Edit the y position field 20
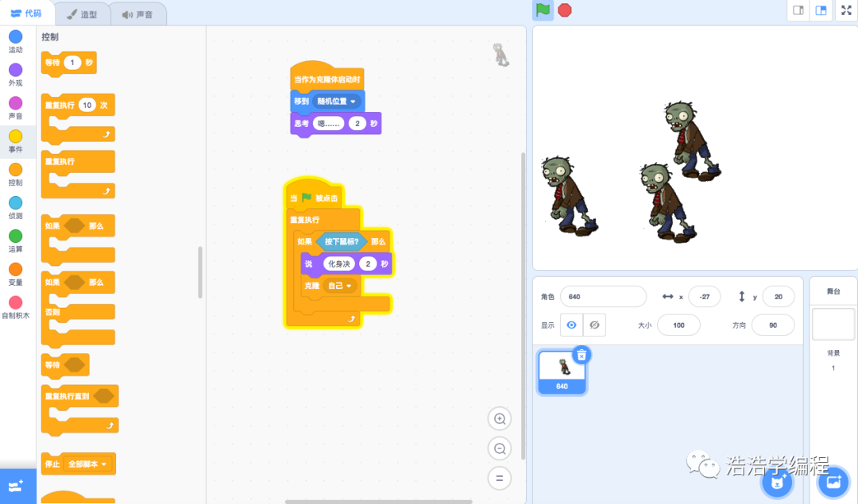Screen dimensions: 858x504 click(778, 297)
